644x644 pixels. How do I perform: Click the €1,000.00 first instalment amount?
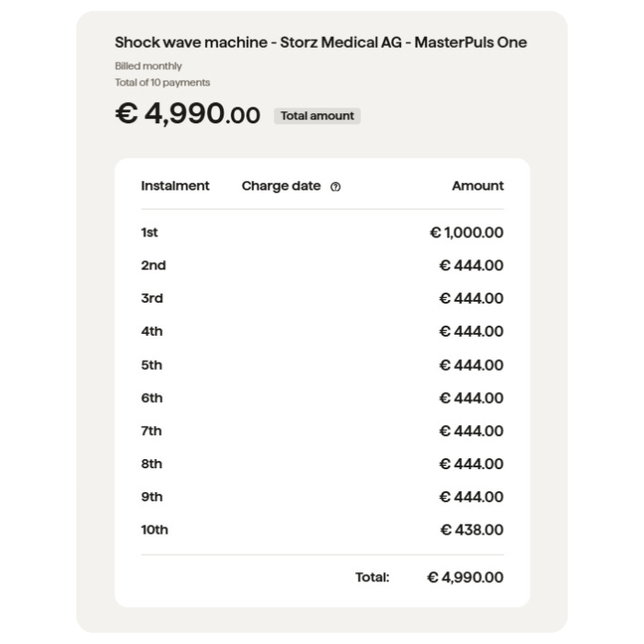tap(466, 233)
